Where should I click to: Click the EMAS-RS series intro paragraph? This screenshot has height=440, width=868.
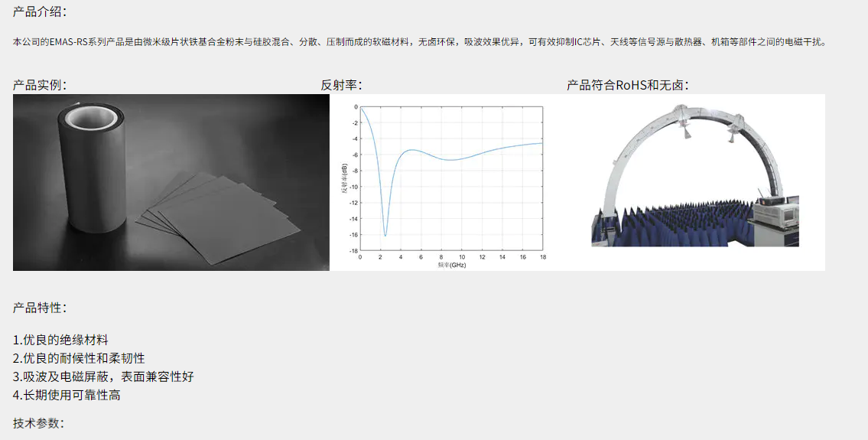tap(419, 42)
